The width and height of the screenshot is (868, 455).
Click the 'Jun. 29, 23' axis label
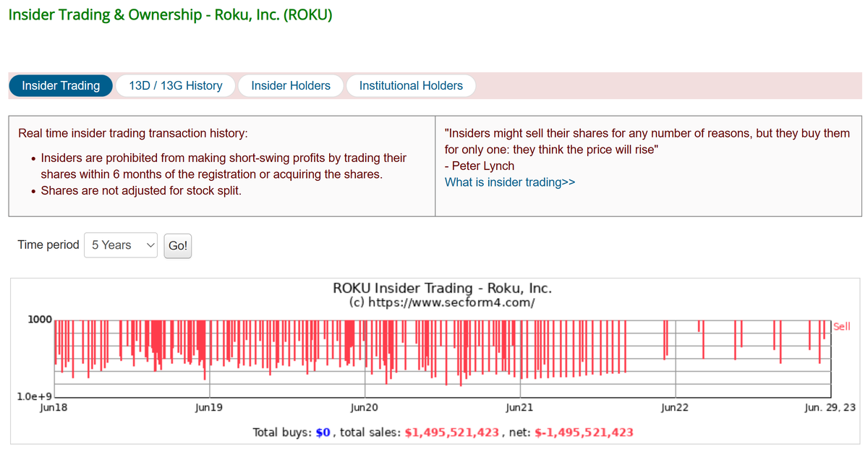click(x=830, y=408)
